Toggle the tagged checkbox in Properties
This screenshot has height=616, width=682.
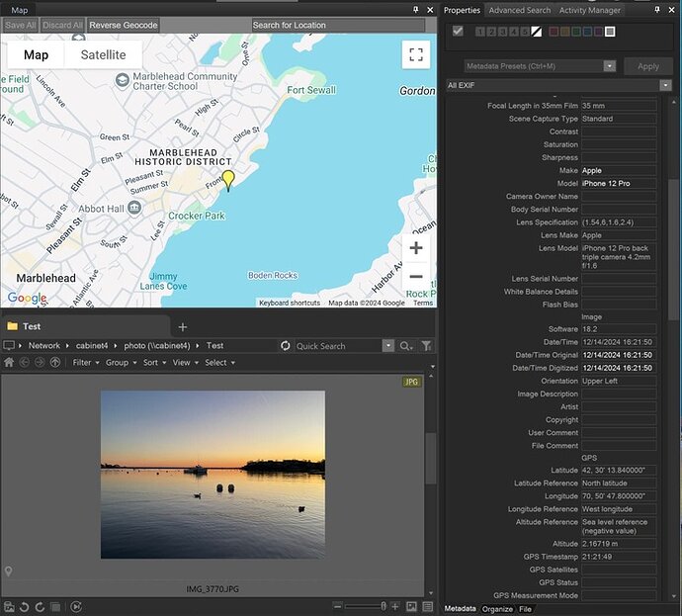(x=457, y=32)
